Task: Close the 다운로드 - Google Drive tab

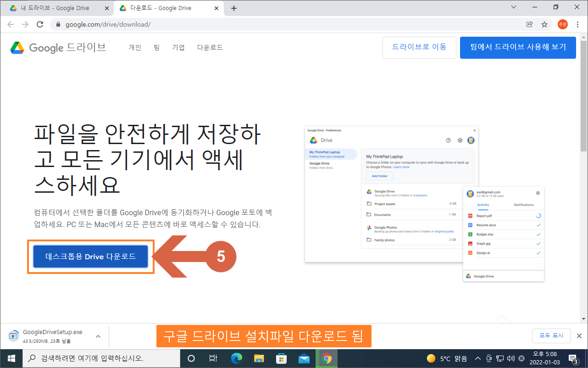Action: (x=217, y=8)
